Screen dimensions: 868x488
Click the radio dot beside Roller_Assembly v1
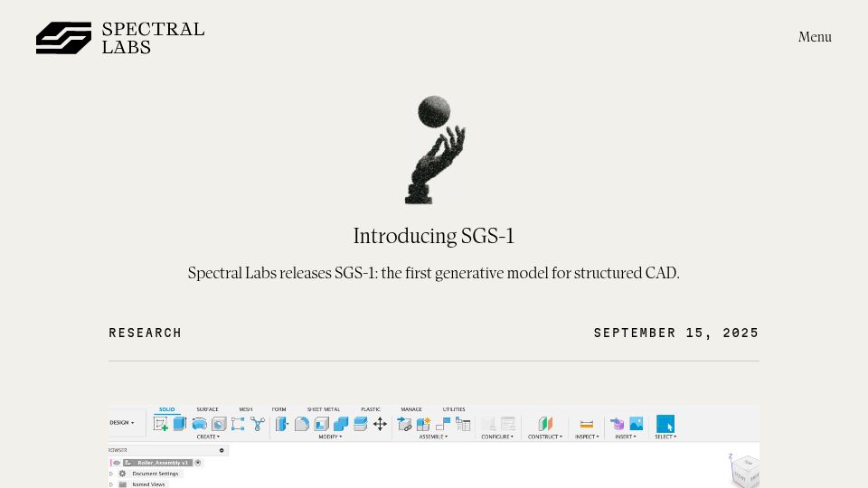click(x=198, y=463)
